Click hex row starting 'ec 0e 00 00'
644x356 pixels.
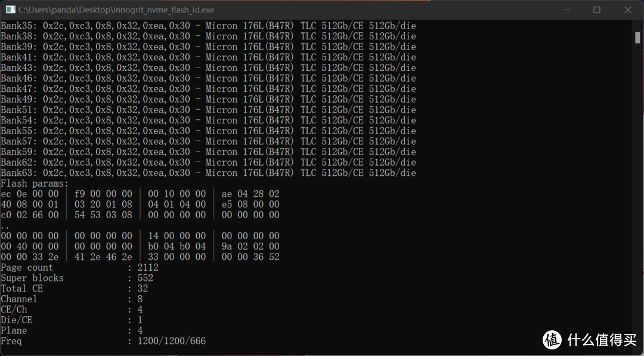(x=140, y=194)
